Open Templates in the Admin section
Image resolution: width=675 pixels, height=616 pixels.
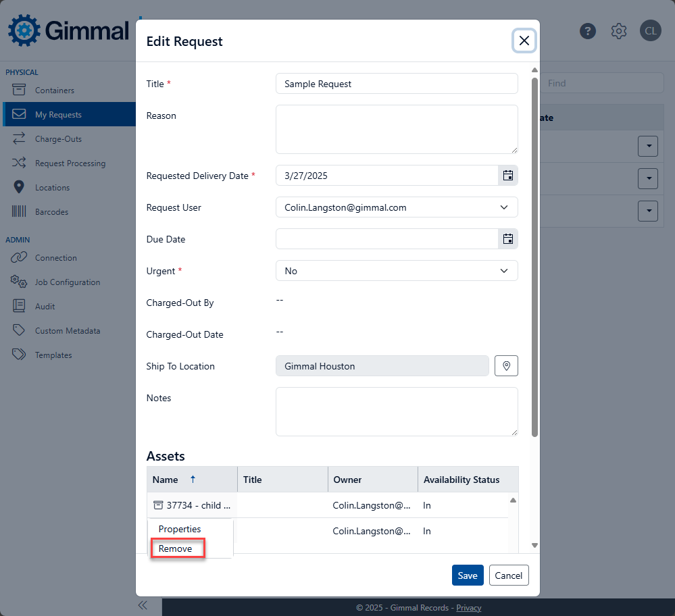coord(53,355)
